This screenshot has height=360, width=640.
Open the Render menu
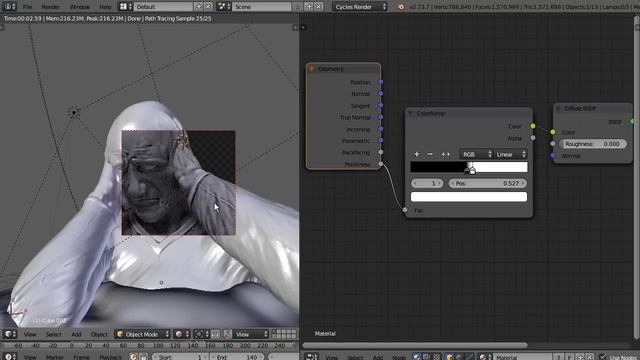tap(50, 7)
